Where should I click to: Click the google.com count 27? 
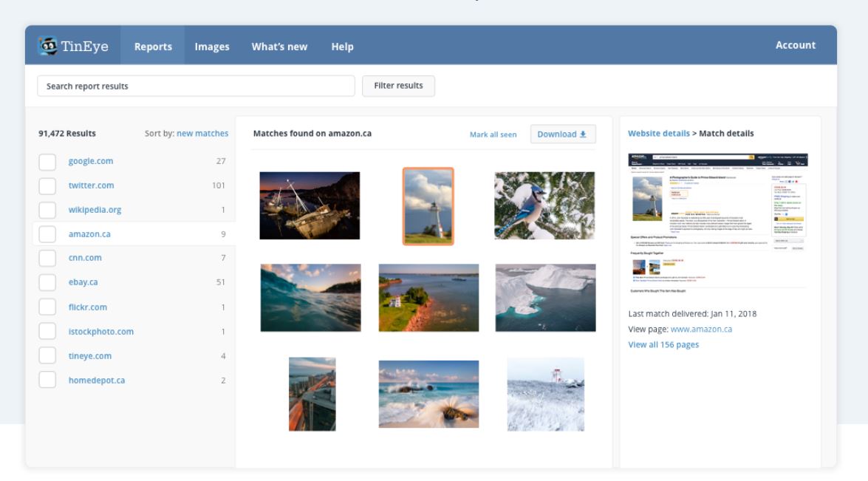coord(221,161)
